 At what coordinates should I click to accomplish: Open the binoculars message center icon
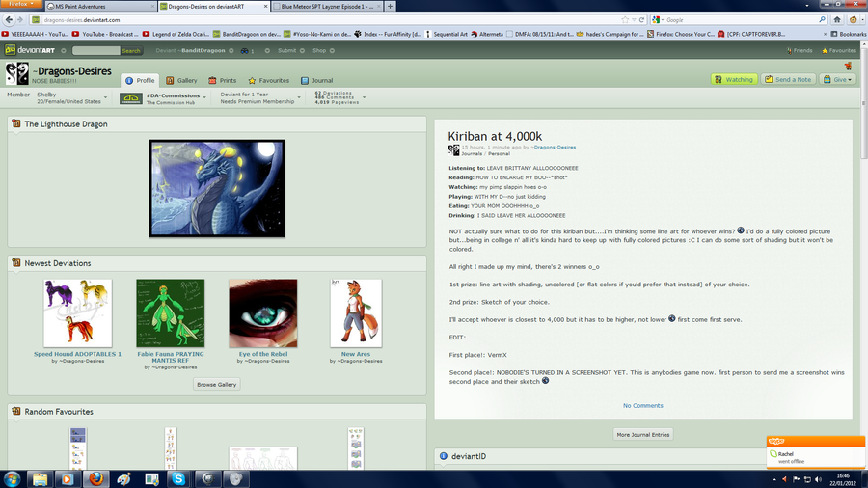point(244,50)
